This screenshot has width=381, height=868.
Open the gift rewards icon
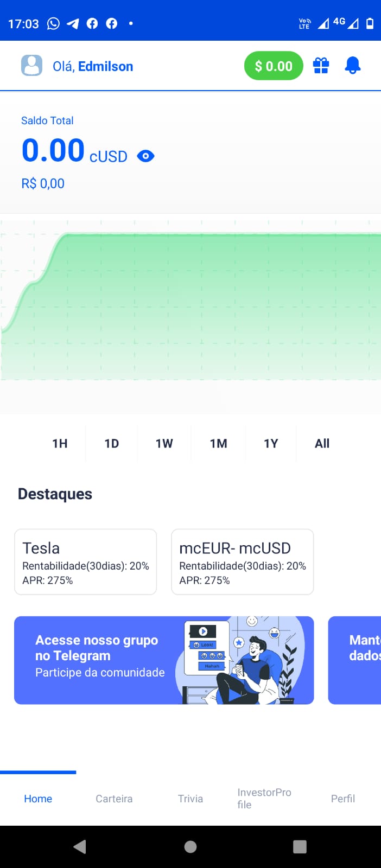click(321, 66)
